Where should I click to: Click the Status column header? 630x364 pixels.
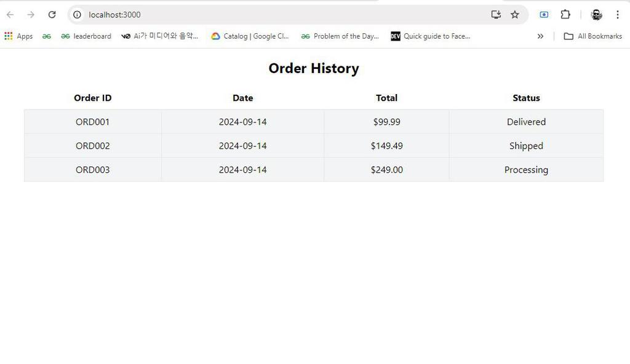point(526,98)
